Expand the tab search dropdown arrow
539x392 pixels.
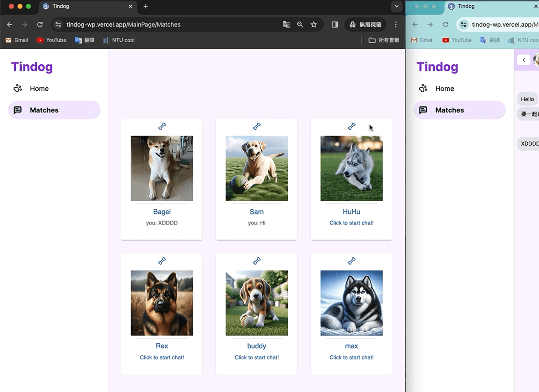coord(397,6)
